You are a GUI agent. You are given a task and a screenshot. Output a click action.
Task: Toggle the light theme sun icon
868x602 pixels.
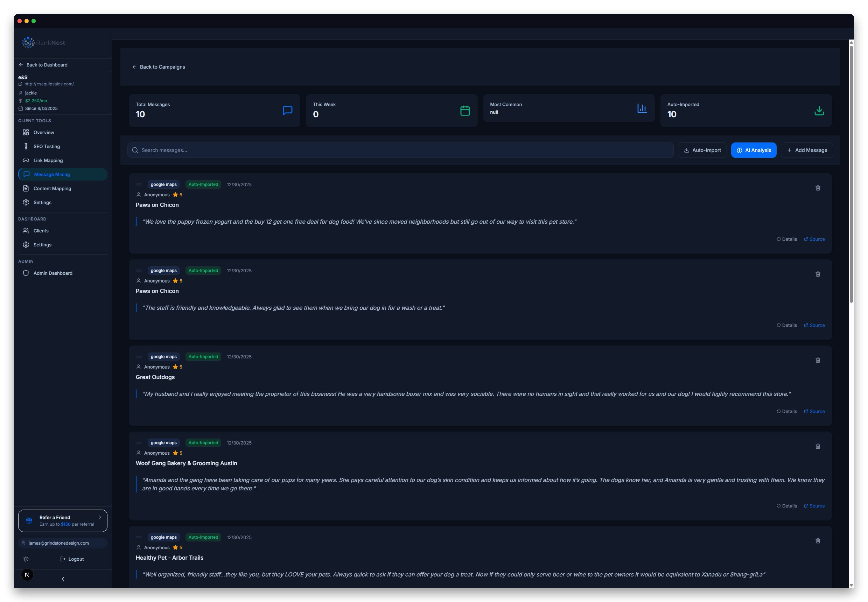coord(26,559)
